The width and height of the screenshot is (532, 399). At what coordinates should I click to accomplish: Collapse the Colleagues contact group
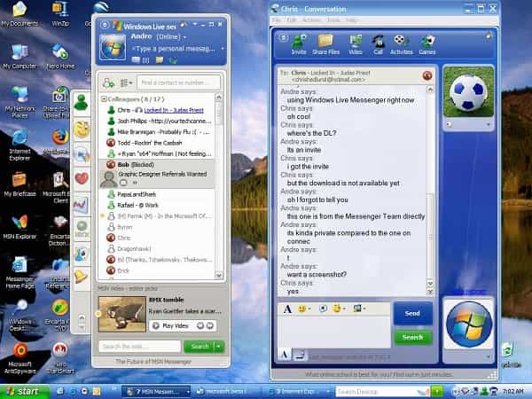102,98
